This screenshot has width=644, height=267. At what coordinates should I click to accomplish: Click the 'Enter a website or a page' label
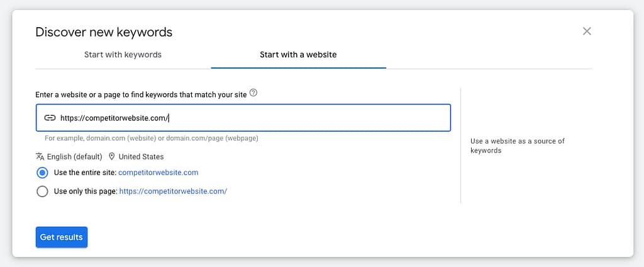point(142,94)
